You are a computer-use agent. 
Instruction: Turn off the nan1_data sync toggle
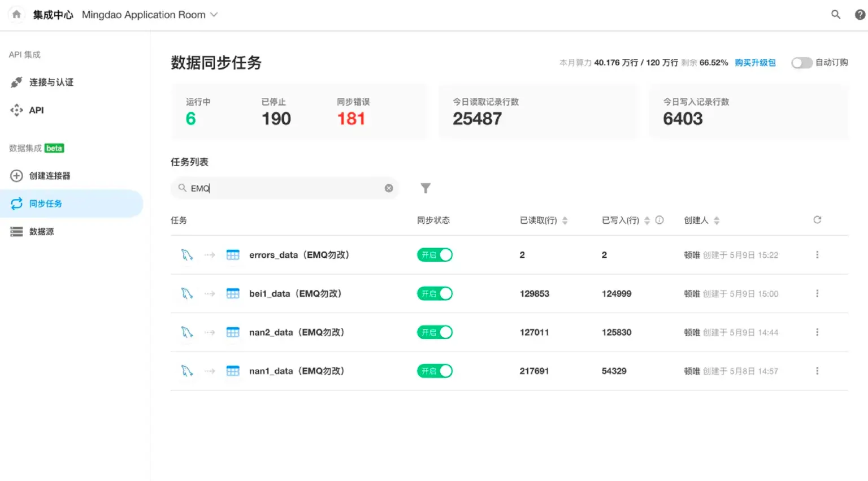click(x=435, y=371)
